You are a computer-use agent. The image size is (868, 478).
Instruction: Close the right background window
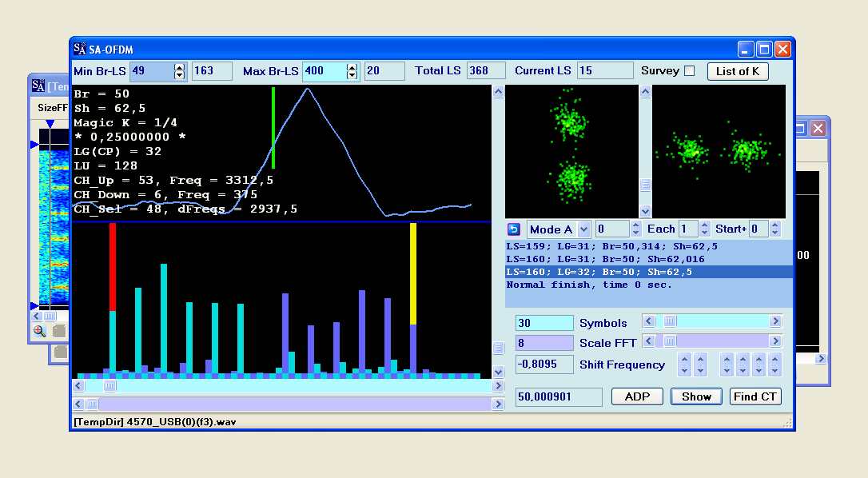click(x=818, y=129)
